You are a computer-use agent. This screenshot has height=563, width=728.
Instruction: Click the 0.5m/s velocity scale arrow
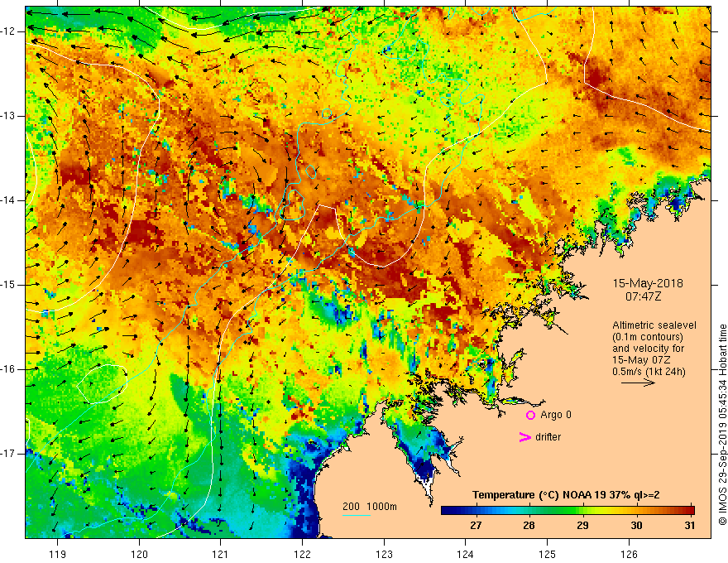[638, 383]
